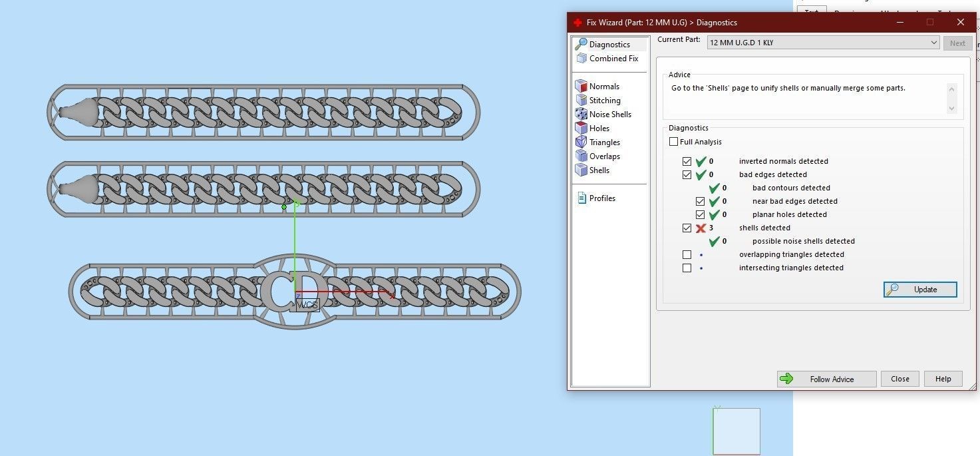The image size is (980, 456).
Task: Select the top chain part in viewport
Action: 263,112
